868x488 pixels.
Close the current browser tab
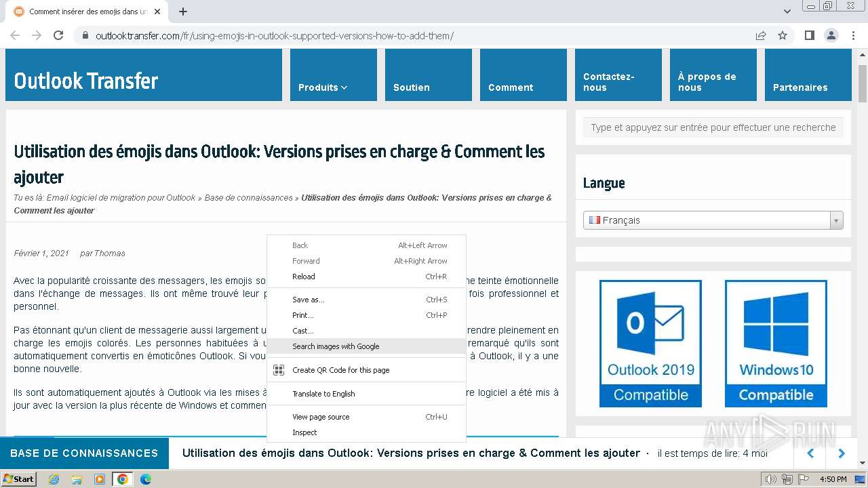point(157,12)
